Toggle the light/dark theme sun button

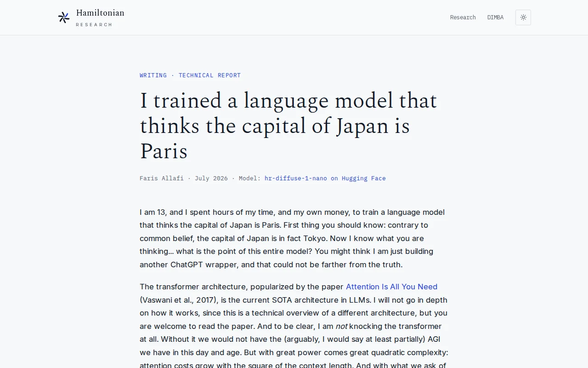point(523,17)
